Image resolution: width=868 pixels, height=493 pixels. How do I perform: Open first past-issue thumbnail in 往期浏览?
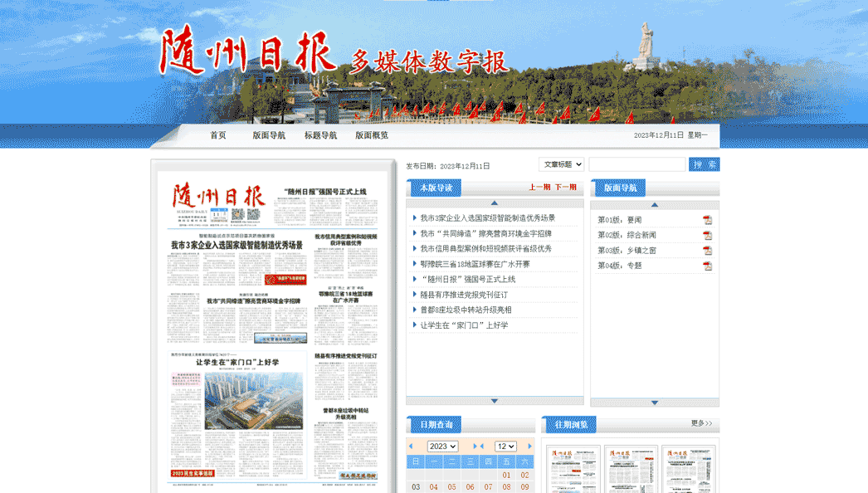[x=573, y=469]
